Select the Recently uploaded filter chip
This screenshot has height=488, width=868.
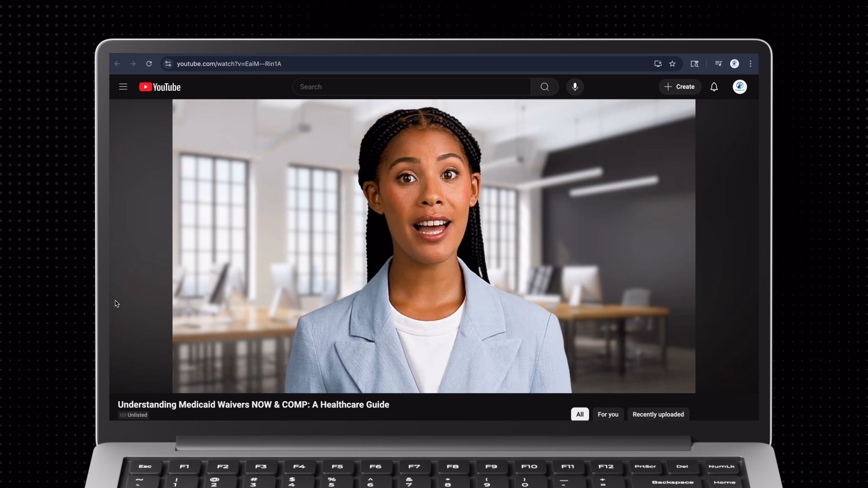658,414
